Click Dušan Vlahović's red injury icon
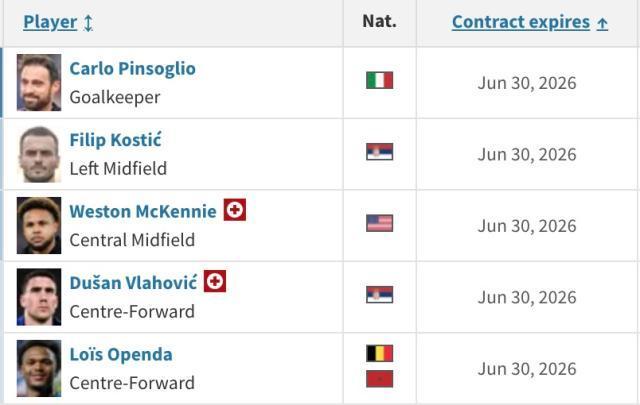The image size is (640, 405). click(x=215, y=282)
